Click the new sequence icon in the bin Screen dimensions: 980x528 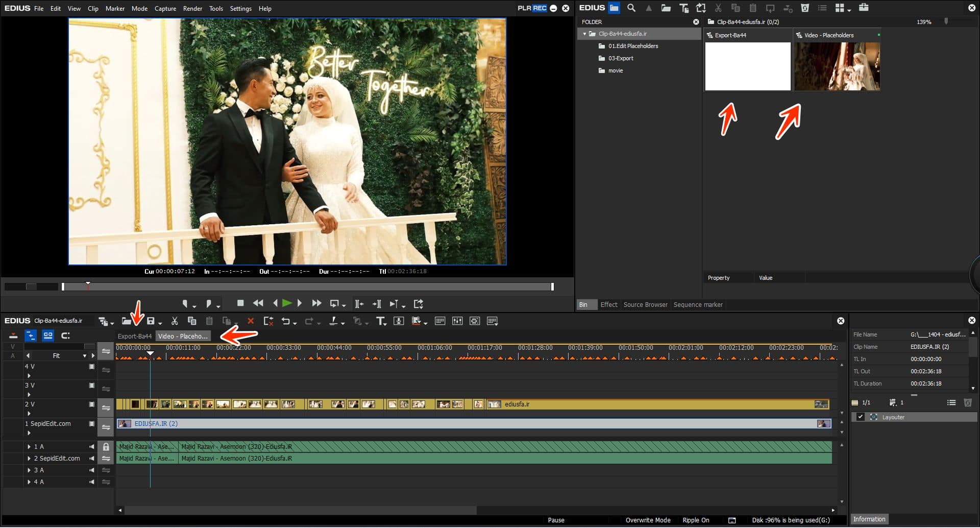coord(701,8)
